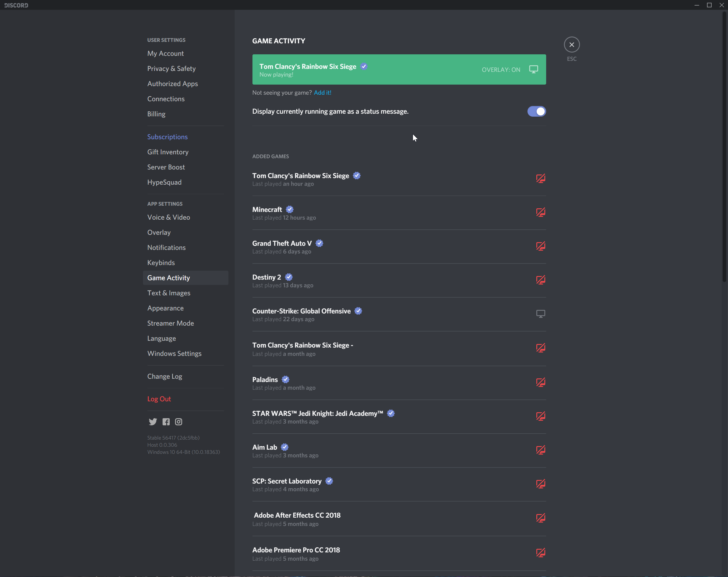
Task: Toggle overlay icon for Destiny 2
Action: tap(540, 280)
